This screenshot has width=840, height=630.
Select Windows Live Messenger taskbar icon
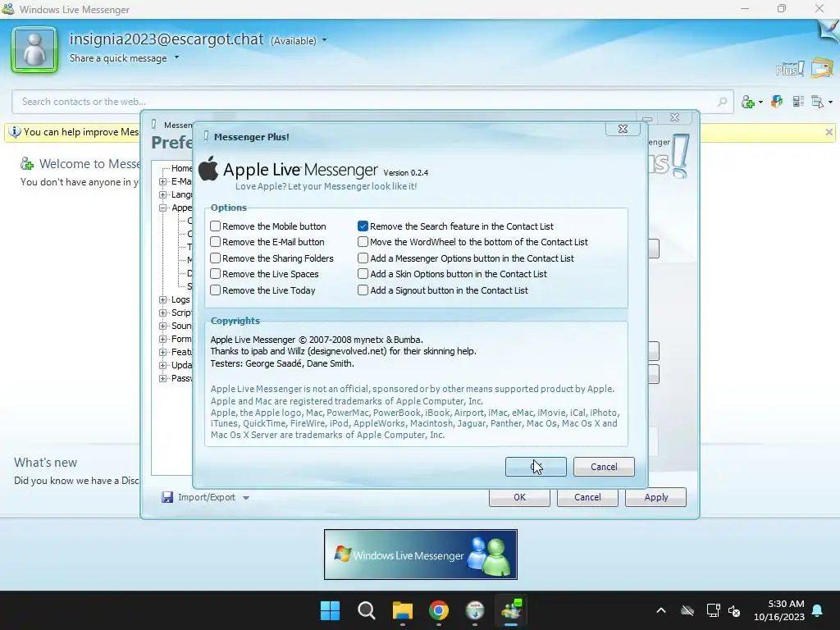[x=511, y=610]
